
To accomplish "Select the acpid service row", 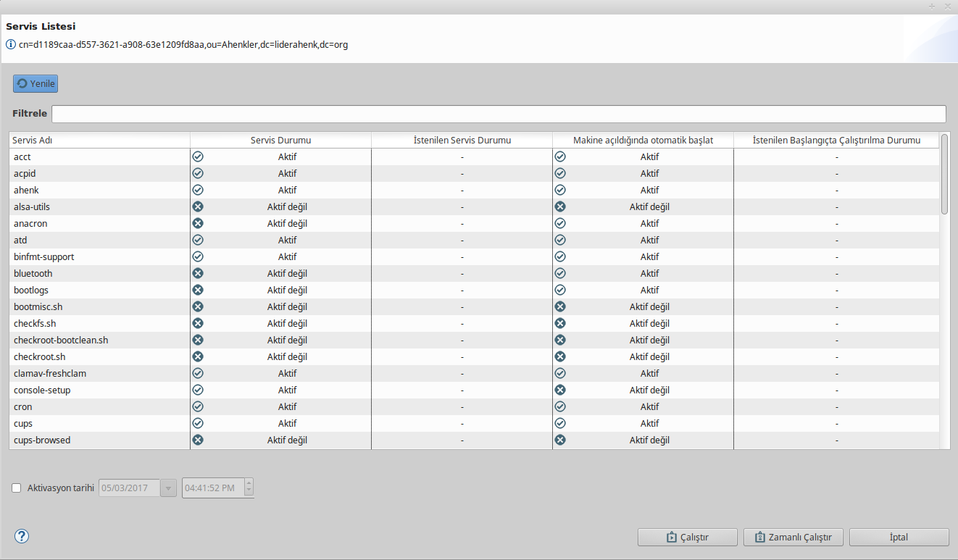I will tap(474, 173).
